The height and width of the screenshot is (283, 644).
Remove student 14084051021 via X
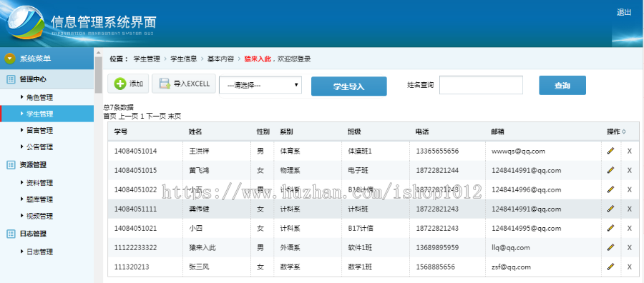[629, 228]
